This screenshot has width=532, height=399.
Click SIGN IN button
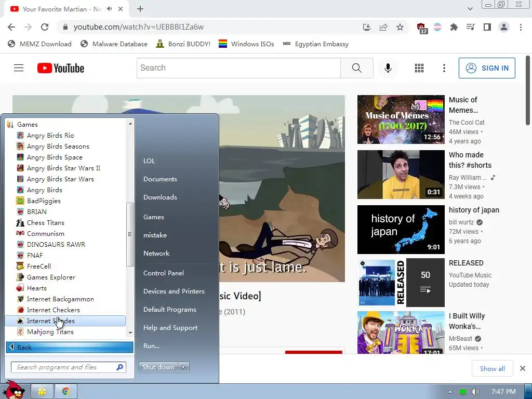tap(487, 68)
